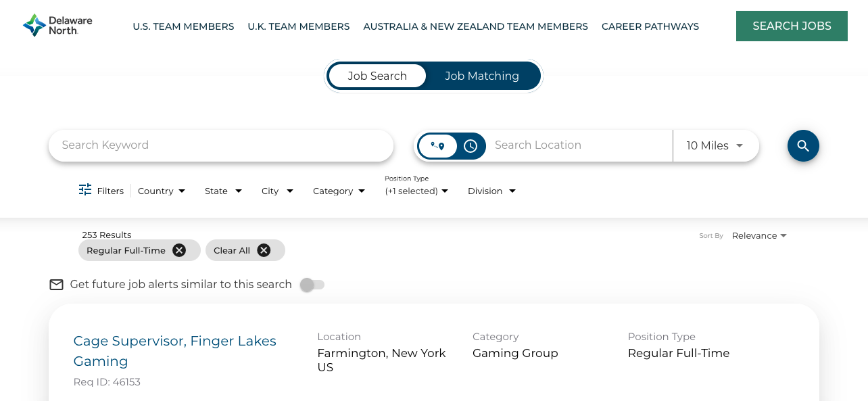Click the X on Clear All chip
This screenshot has height=401, width=868.
pyautogui.click(x=264, y=250)
